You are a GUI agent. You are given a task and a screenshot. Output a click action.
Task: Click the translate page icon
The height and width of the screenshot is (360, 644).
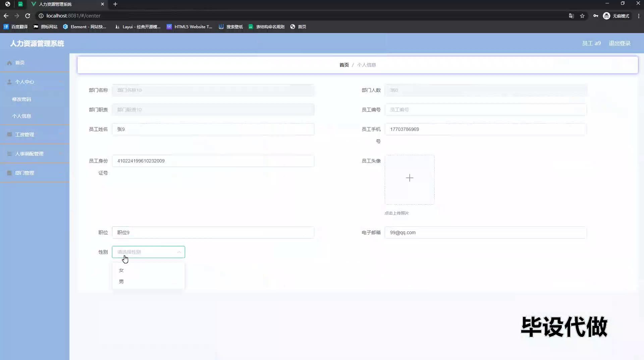(x=571, y=16)
